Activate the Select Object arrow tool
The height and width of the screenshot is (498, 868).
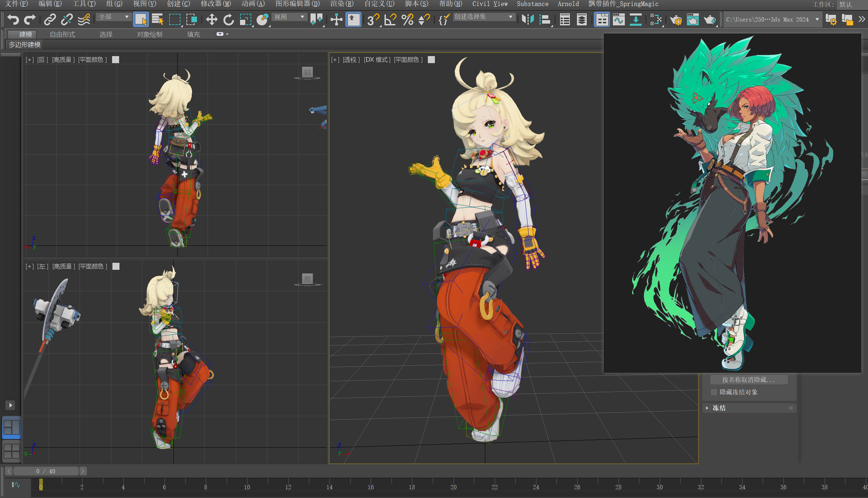[x=141, y=19]
